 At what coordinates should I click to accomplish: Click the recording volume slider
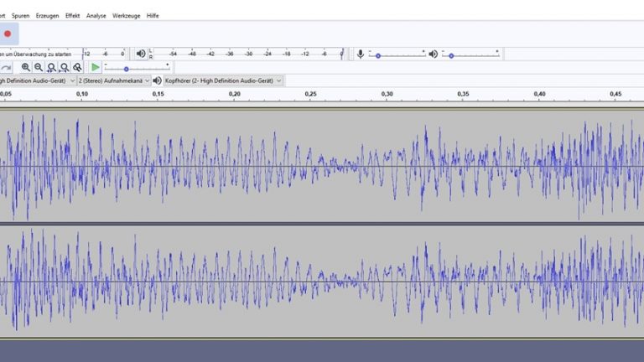(x=397, y=54)
